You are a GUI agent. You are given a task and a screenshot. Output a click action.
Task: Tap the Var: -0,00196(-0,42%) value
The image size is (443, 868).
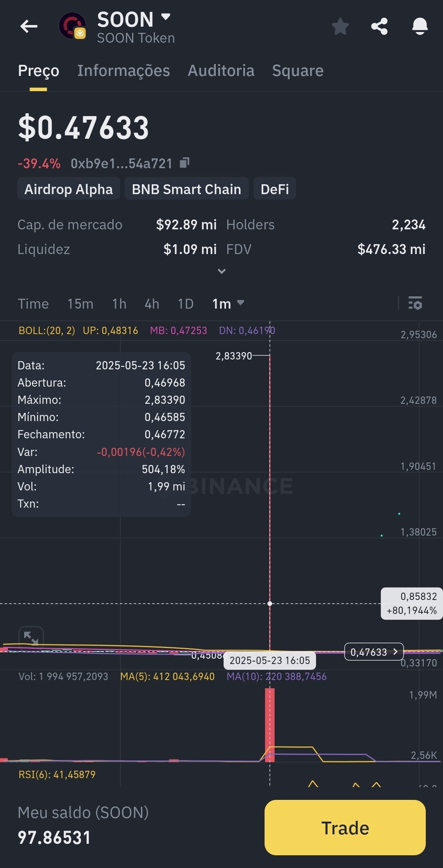[x=141, y=452]
